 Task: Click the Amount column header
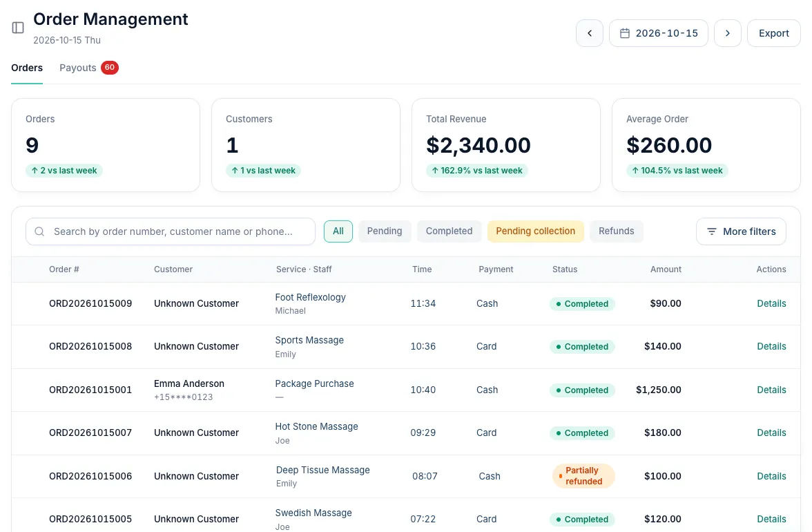pyautogui.click(x=666, y=269)
